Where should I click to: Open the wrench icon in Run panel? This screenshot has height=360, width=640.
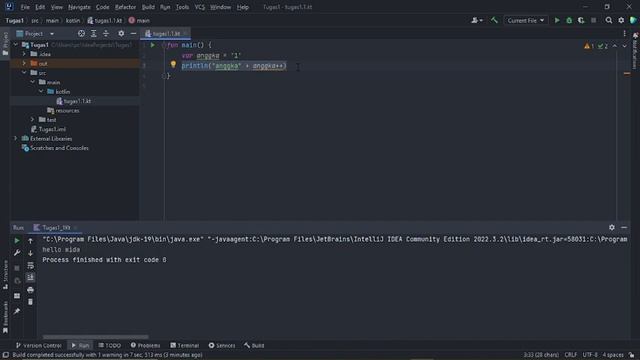click(17, 253)
